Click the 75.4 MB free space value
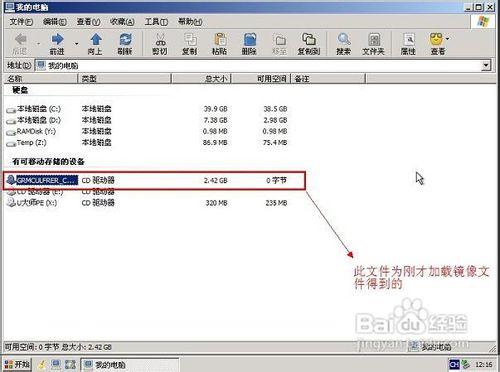The height and width of the screenshot is (372, 500). click(x=275, y=143)
